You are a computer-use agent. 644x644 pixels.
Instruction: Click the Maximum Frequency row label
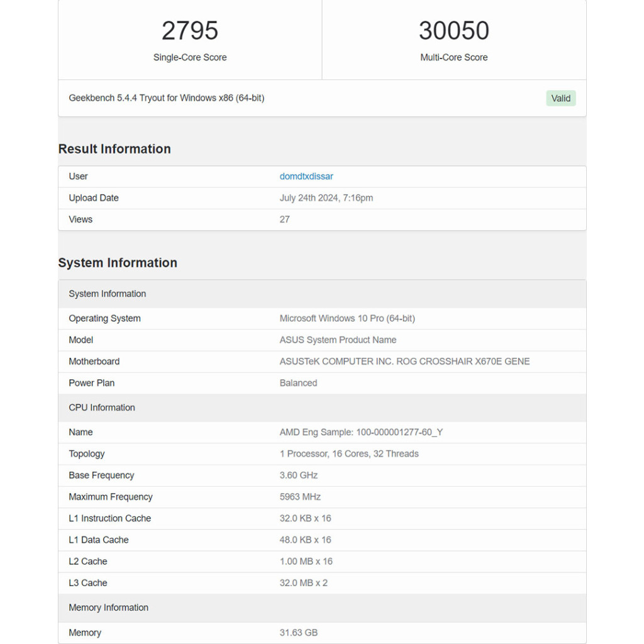point(111,497)
